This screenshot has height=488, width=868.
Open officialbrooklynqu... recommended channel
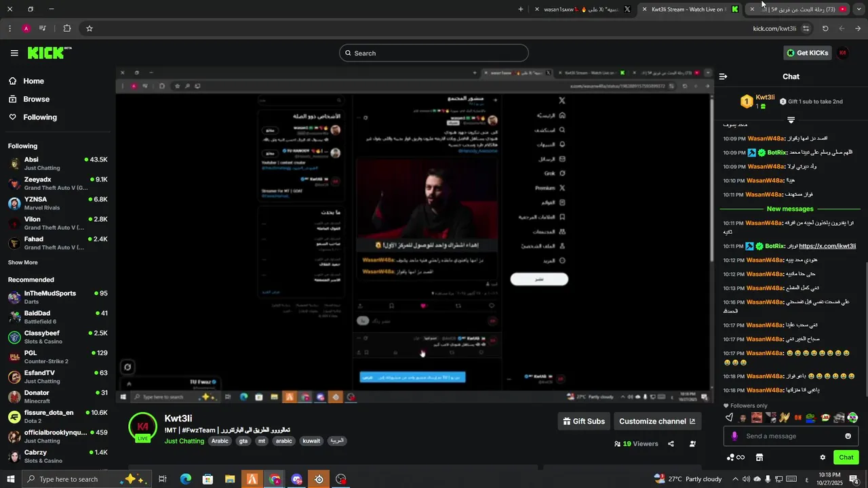[x=58, y=436]
